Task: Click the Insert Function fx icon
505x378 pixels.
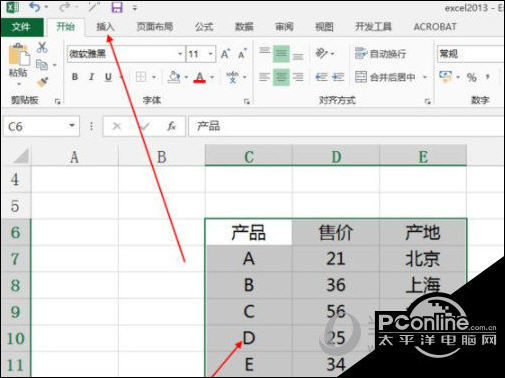Action: 171,126
